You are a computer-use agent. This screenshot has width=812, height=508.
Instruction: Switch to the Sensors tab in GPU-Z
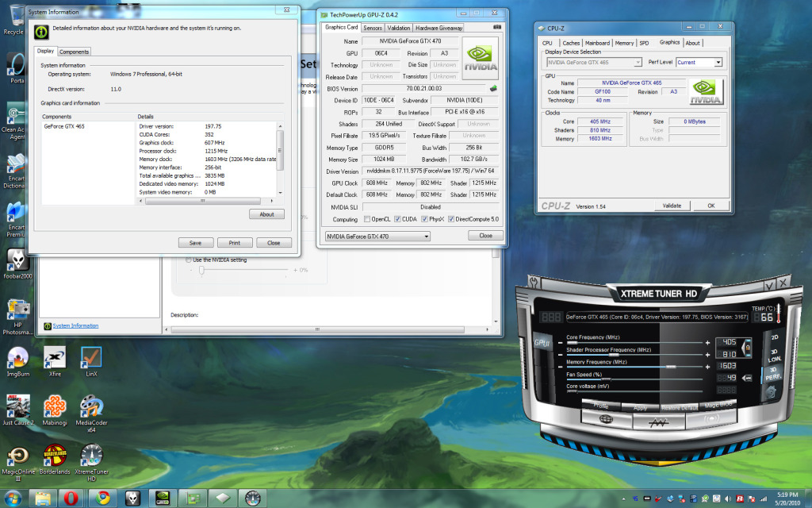pyautogui.click(x=373, y=28)
